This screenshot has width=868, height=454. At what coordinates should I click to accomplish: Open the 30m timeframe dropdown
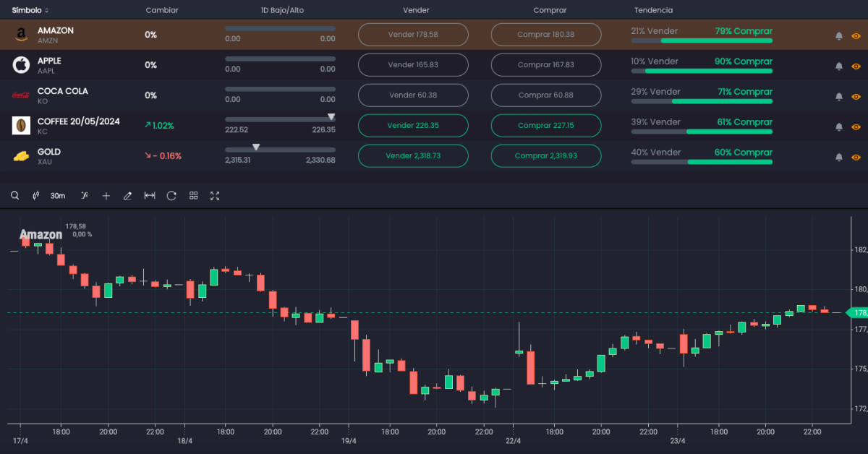click(x=58, y=196)
